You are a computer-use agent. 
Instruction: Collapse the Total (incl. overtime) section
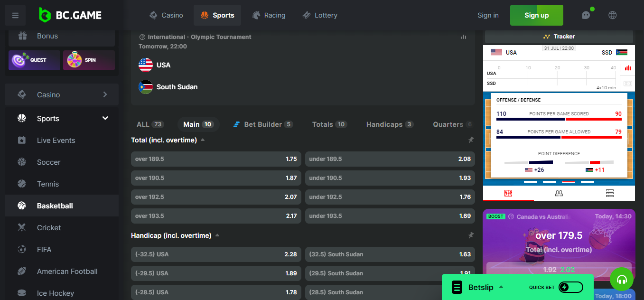click(203, 140)
